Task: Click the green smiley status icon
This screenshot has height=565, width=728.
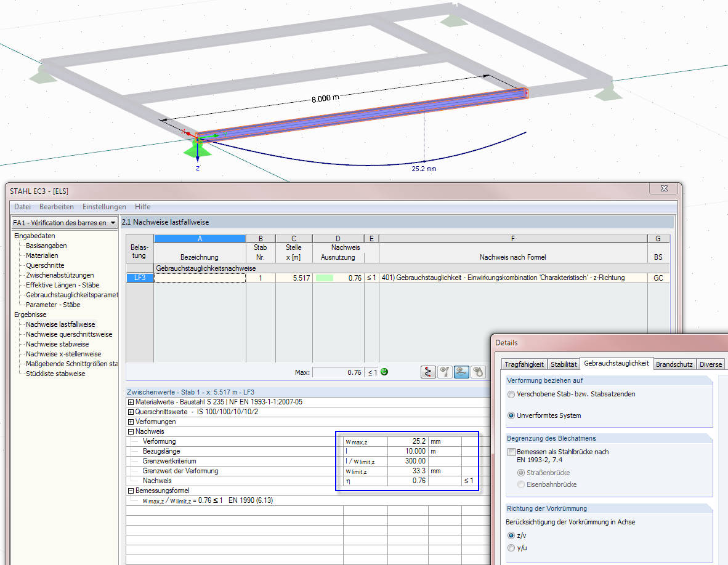Action: (x=384, y=372)
